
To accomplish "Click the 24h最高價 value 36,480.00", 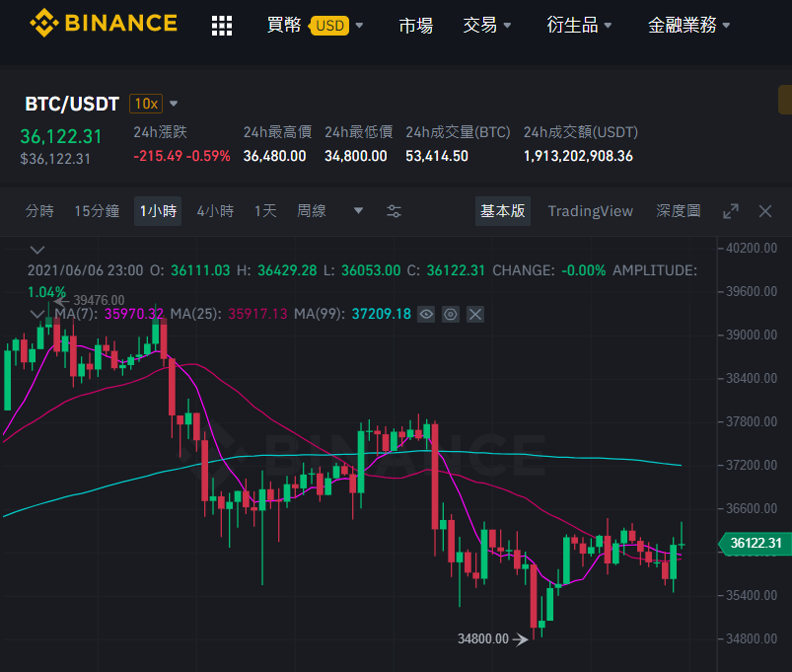I will pyautogui.click(x=275, y=156).
